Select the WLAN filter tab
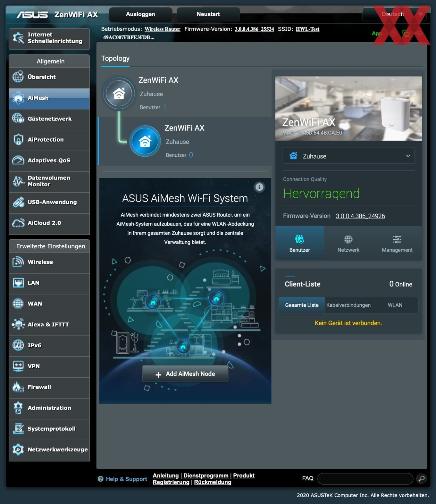 tap(395, 305)
